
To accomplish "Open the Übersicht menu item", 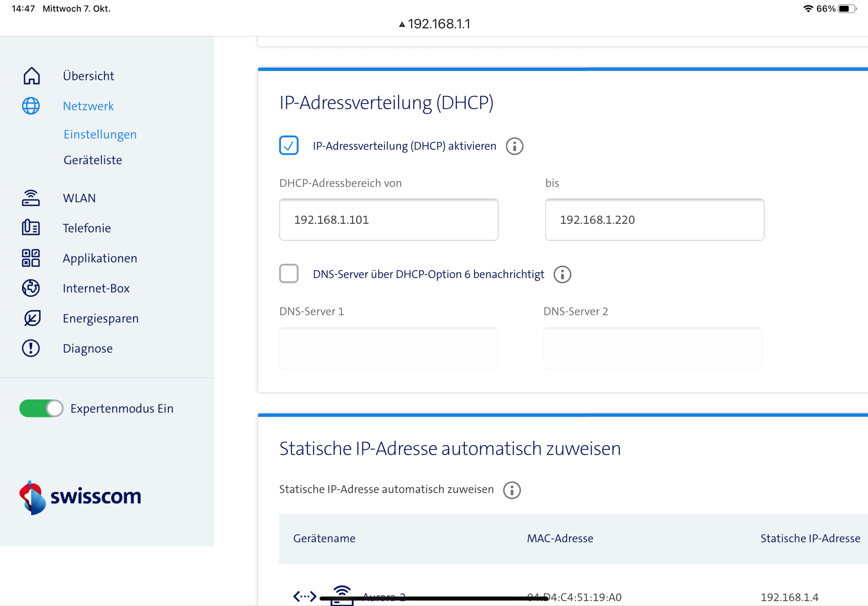I will coord(89,76).
